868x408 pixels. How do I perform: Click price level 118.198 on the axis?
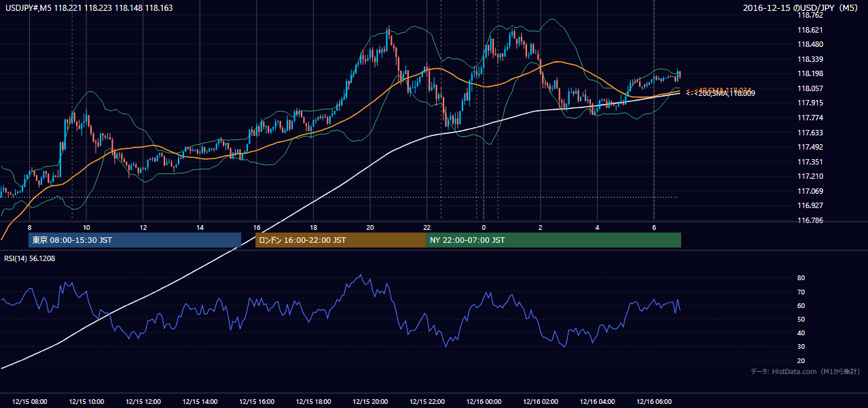[x=810, y=73]
